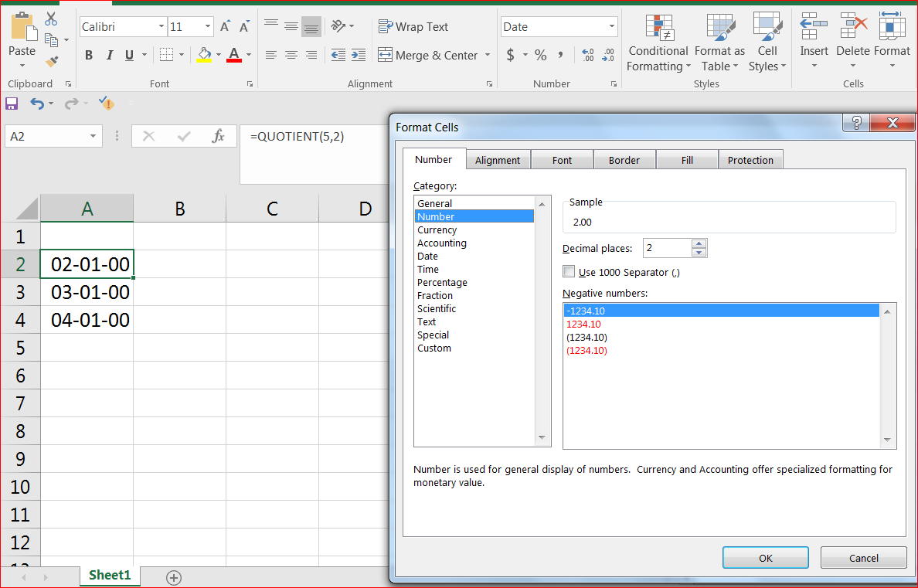Toggle Italic formatting
Screen dimensions: 918x588
(x=109, y=55)
